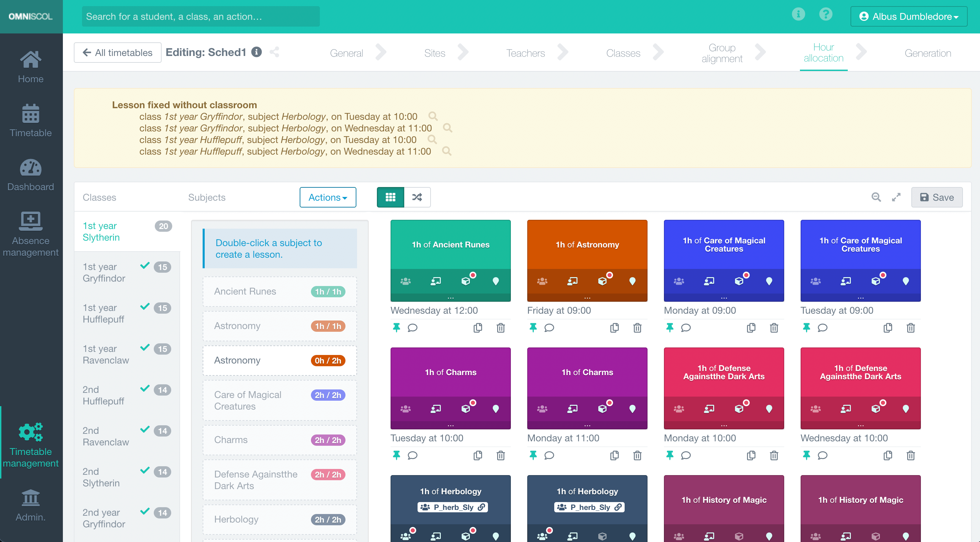Viewport: 980px width, 542px height.
Task: Locate first Gryffindor Herbology warning with magnifier
Action: pos(433,116)
